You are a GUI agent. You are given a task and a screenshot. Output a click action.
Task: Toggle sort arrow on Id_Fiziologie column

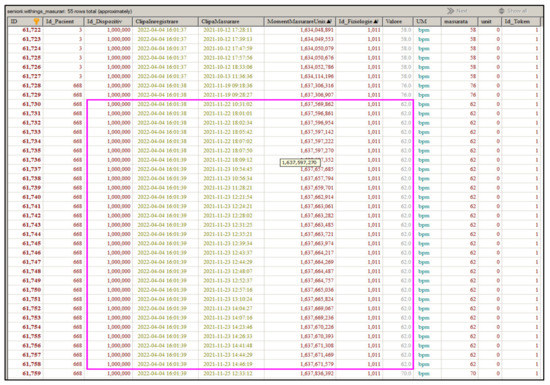point(376,21)
